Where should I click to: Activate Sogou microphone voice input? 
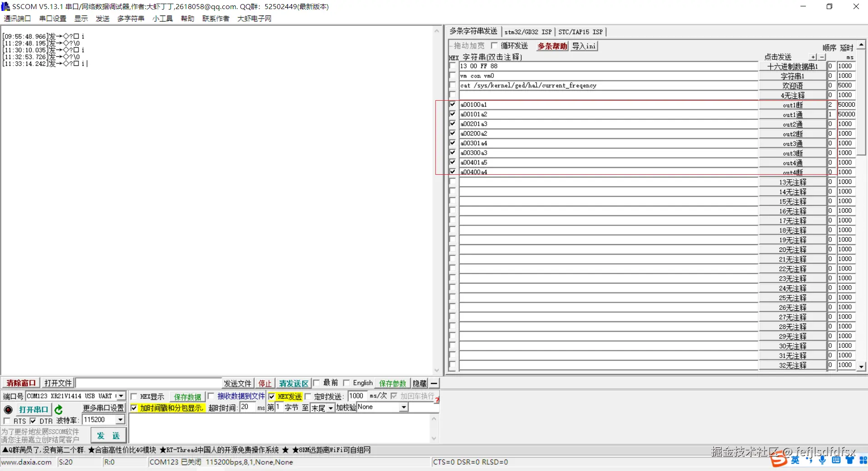pos(823,460)
